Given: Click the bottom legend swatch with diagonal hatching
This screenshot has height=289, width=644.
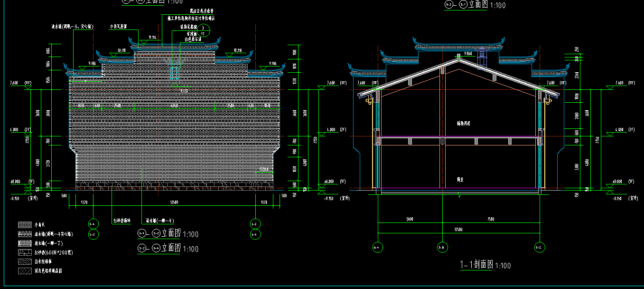Looking at the screenshot, I should coord(25,270).
